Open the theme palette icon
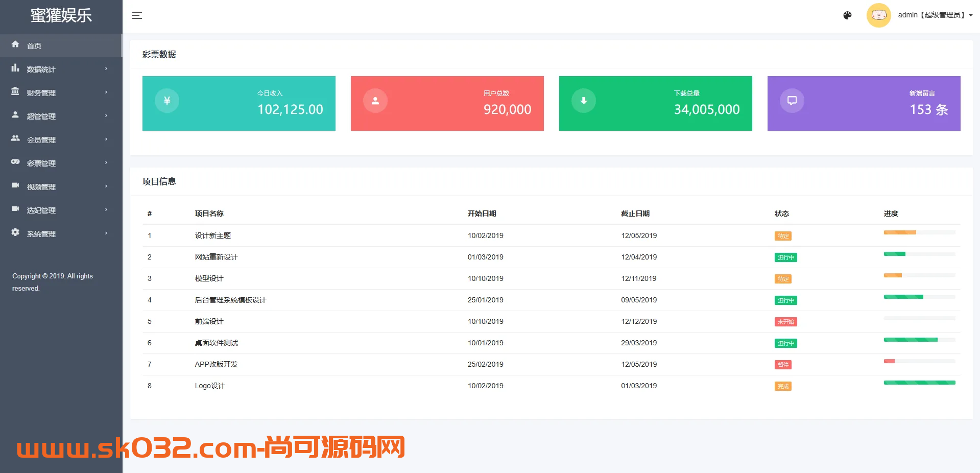 point(847,15)
